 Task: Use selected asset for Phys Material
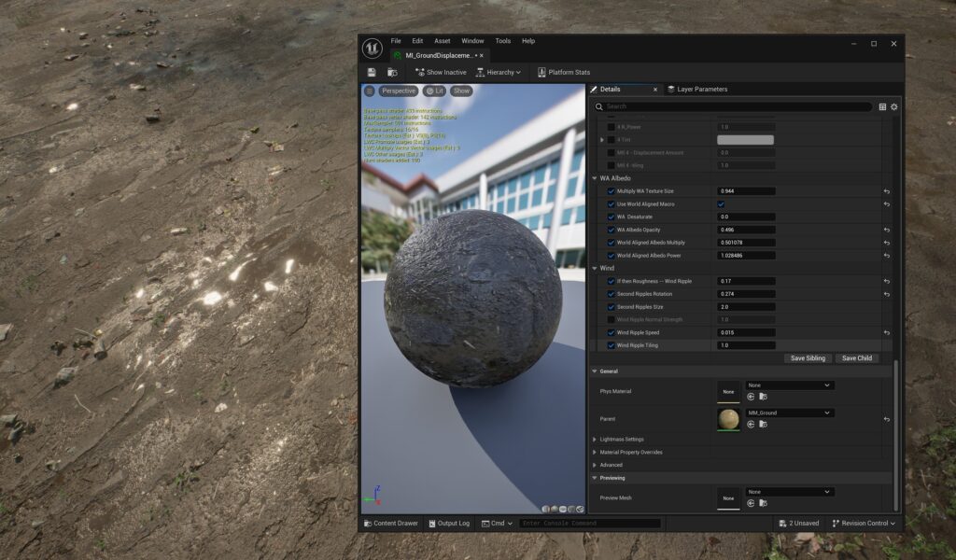point(751,396)
